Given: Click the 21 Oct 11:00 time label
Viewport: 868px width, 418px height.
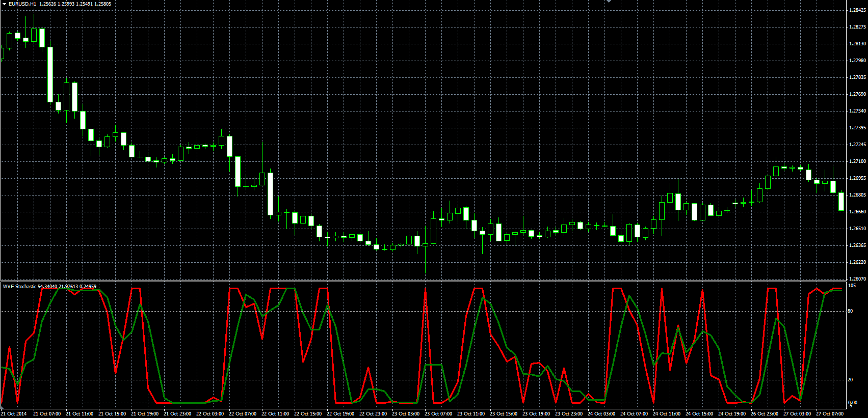Looking at the screenshot, I should click(80, 414).
